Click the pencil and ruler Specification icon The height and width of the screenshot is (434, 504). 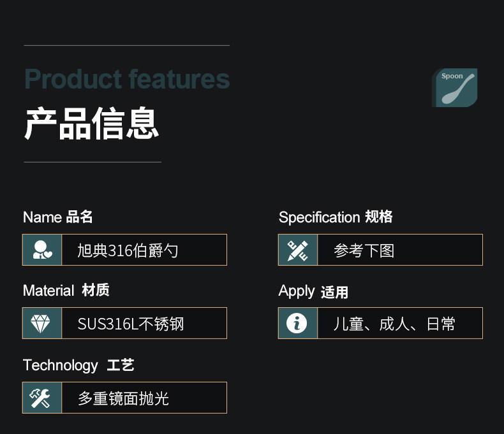point(298,250)
